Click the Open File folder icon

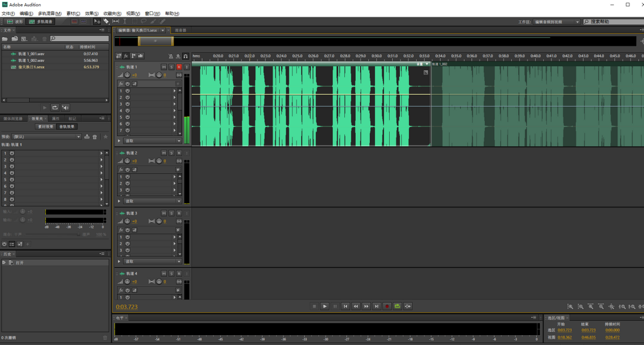(5, 39)
